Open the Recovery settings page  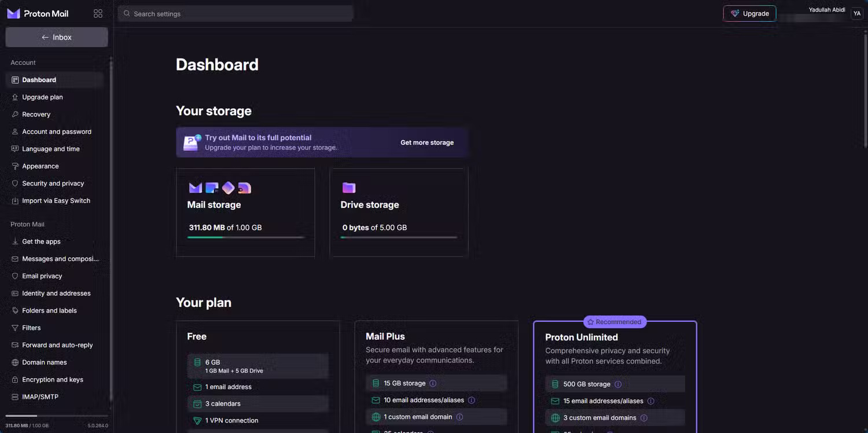click(x=36, y=114)
